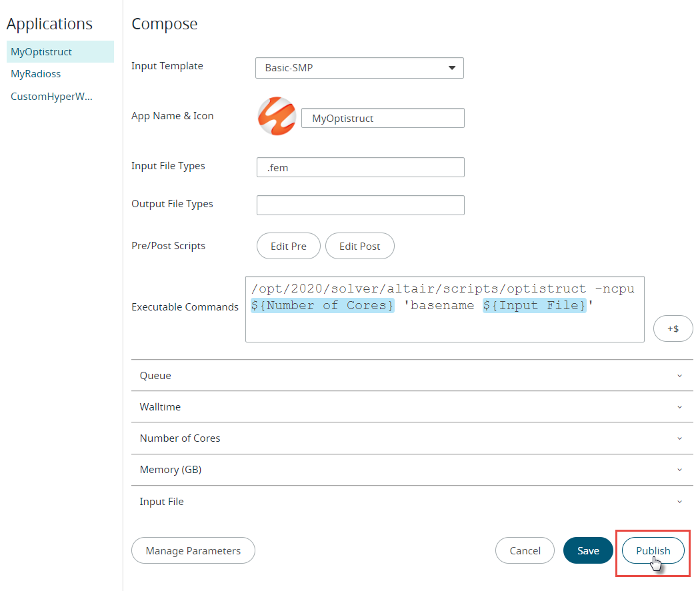
Task: Cancel the compose changes
Action: click(x=525, y=550)
